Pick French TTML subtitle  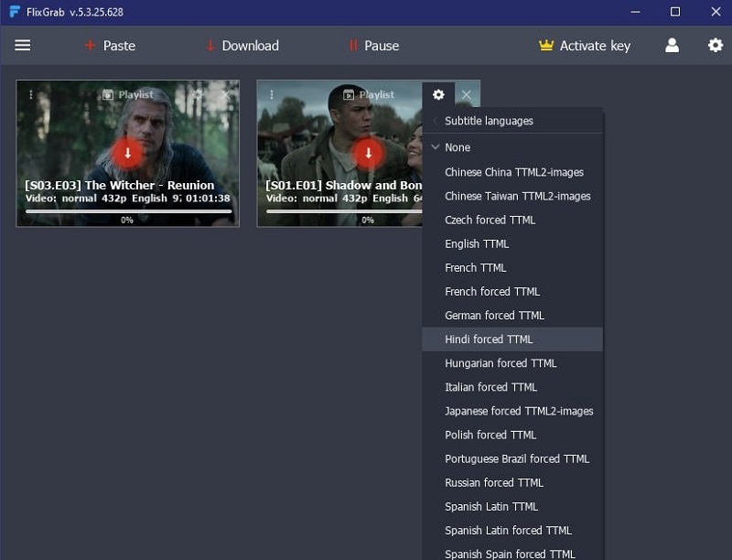[x=512, y=268]
